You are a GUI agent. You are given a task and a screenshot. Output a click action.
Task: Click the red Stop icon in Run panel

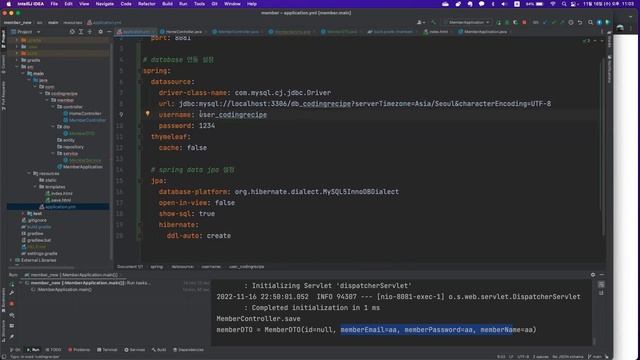click(12, 304)
